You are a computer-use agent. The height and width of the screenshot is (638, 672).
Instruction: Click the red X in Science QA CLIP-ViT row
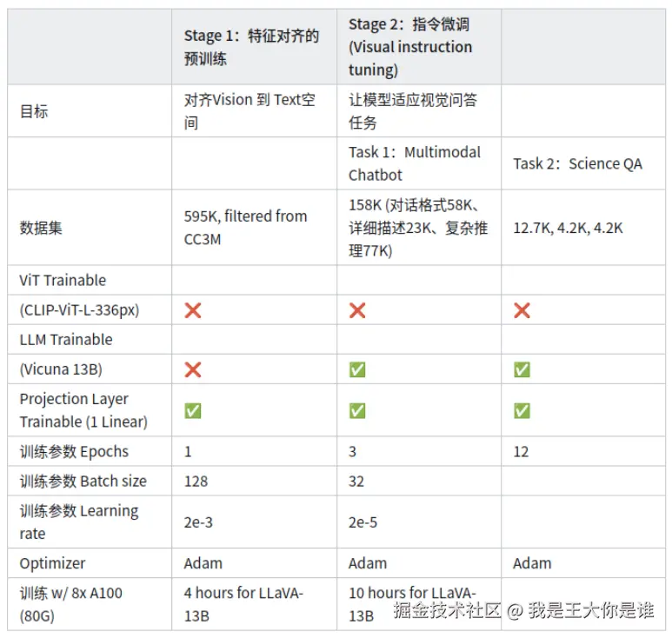pos(522,310)
